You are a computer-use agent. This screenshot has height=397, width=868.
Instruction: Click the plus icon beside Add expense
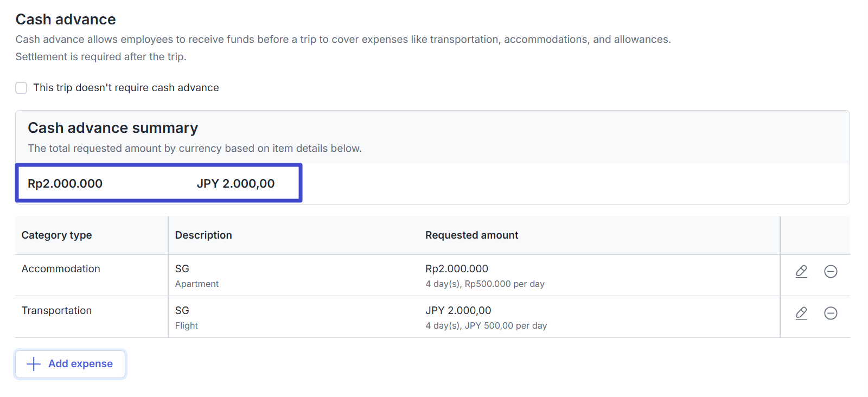pos(34,364)
